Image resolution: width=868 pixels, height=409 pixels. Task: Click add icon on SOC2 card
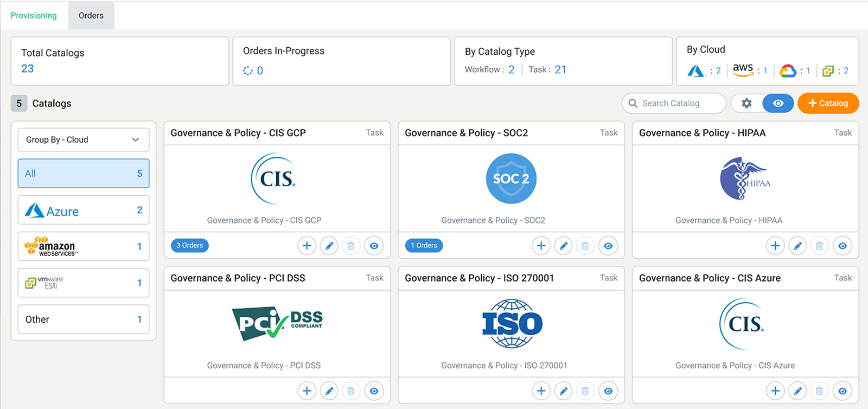541,246
